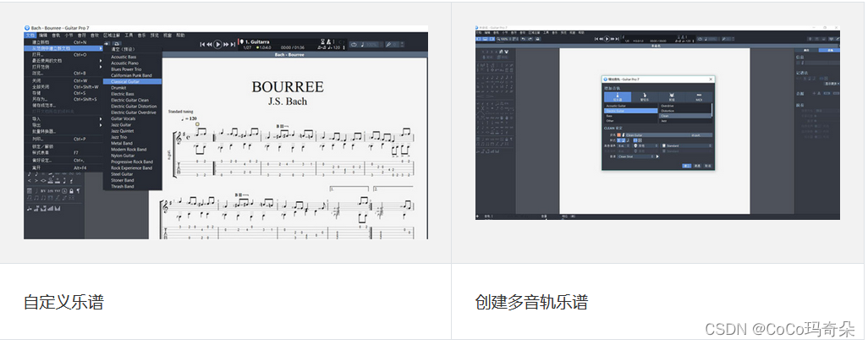The height and width of the screenshot is (345, 868).
Task: Select Overdrive type in add-track dialog
Action: [x=685, y=106]
